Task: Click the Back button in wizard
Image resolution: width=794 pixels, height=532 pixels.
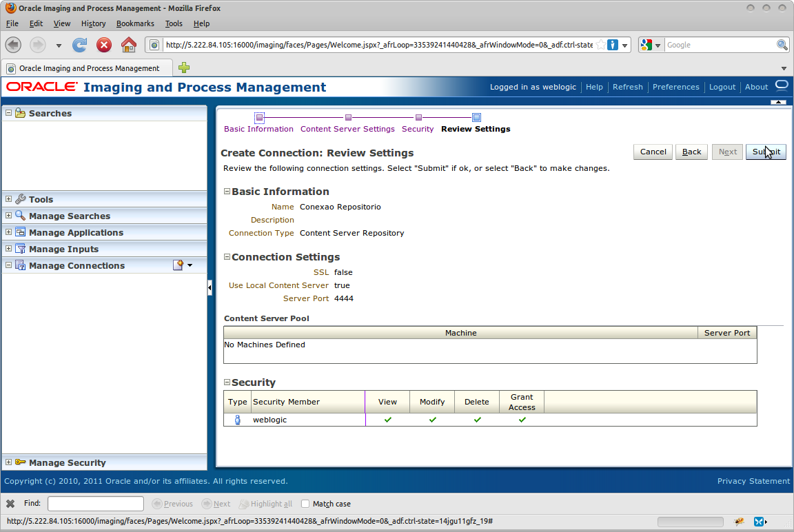Action: point(691,152)
